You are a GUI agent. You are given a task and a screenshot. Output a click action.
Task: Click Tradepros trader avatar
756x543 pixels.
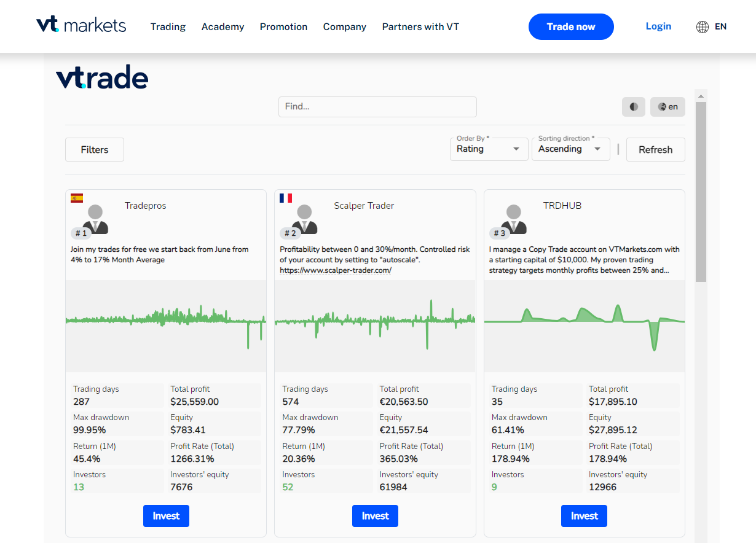pos(95,219)
